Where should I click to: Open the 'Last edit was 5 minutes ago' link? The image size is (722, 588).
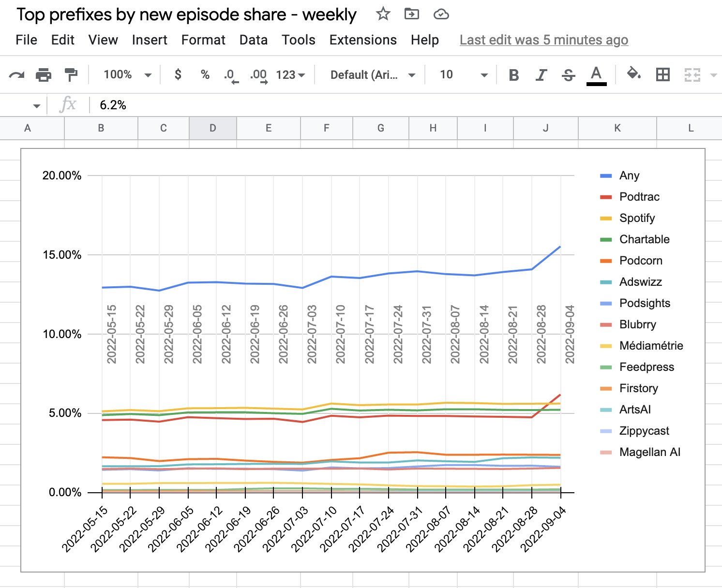tap(544, 40)
